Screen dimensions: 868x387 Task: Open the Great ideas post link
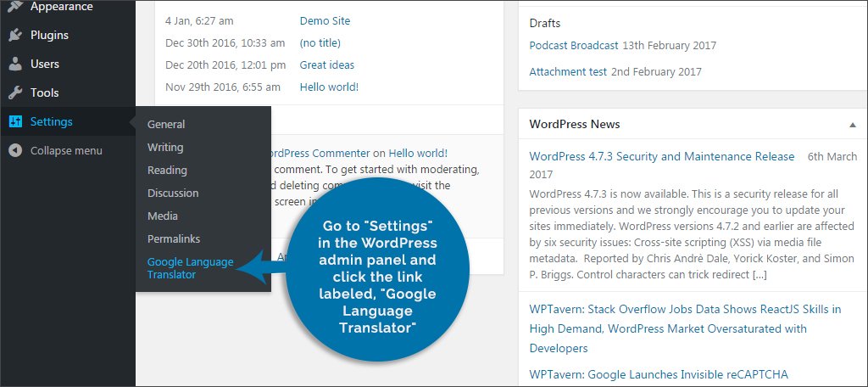(x=326, y=64)
